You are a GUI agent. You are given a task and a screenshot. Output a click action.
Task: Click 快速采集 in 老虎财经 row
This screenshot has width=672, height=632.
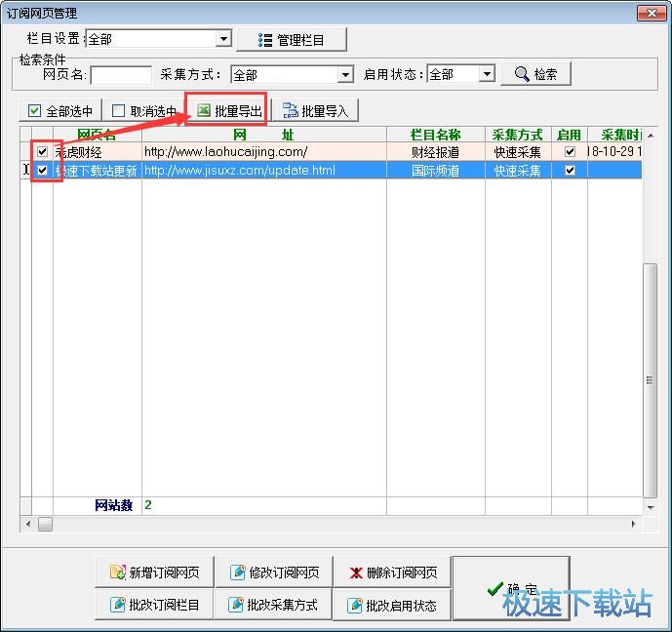click(518, 152)
